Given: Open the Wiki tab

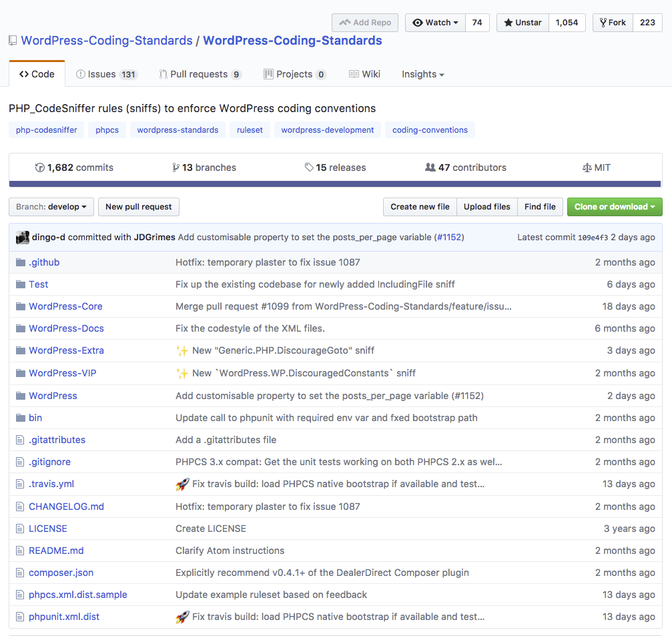Looking at the screenshot, I should click(364, 75).
